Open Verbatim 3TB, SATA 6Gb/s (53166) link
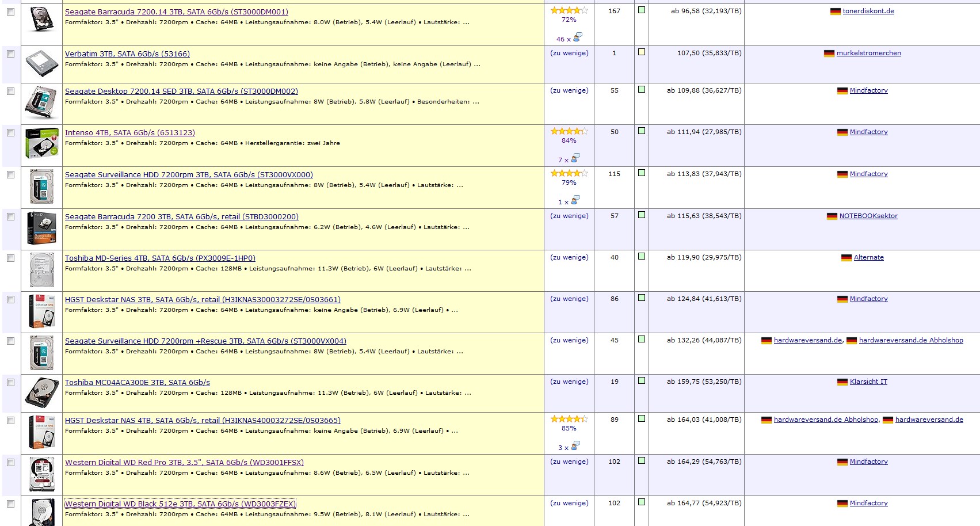The width and height of the screenshot is (980, 526). 127,54
